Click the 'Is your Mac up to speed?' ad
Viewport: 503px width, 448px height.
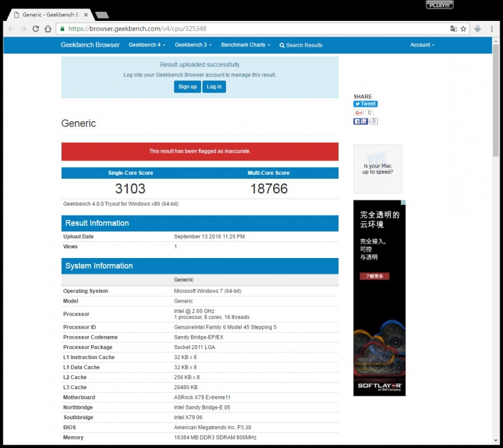[377, 169]
